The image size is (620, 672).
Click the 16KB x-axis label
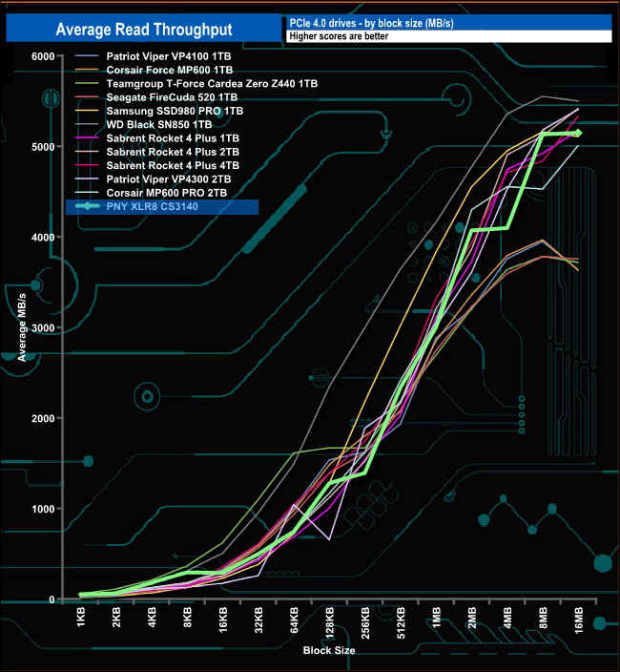(x=223, y=619)
